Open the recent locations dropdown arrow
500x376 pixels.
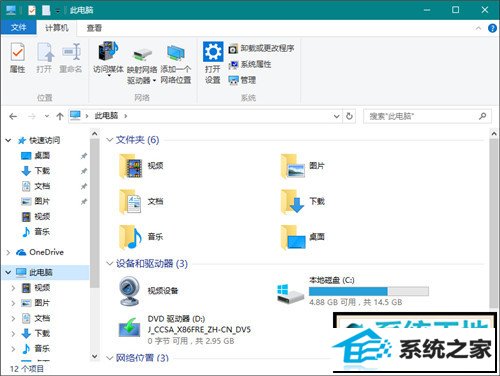click(x=47, y=116)
